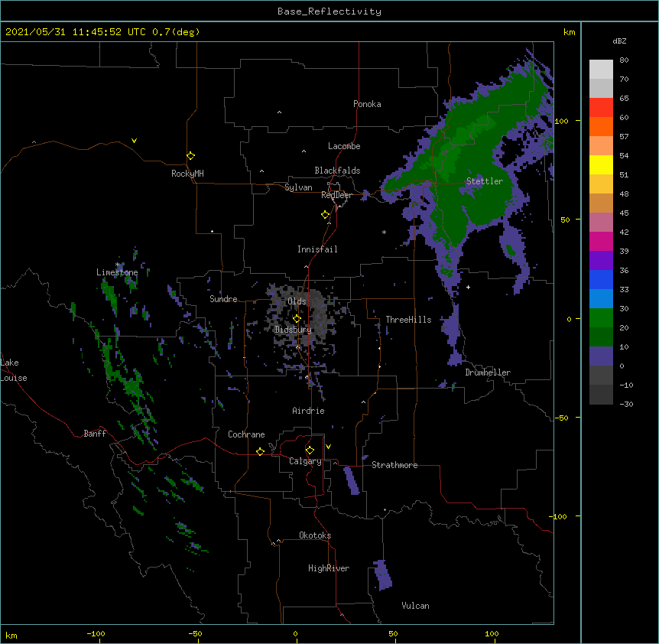This screenshot has height=644, width=659.
Task: Click the Limestone label
Action: [x=117, y=272]
